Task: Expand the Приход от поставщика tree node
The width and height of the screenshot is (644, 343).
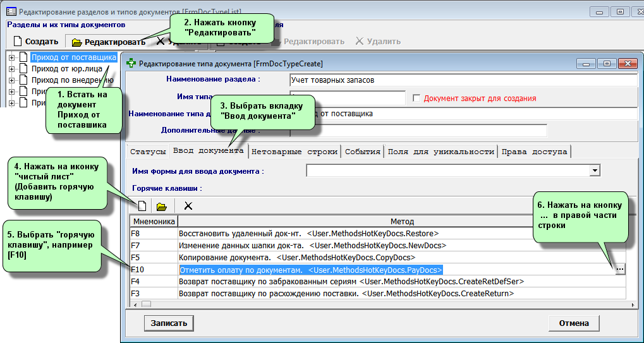Action: [x=11, y=57]
